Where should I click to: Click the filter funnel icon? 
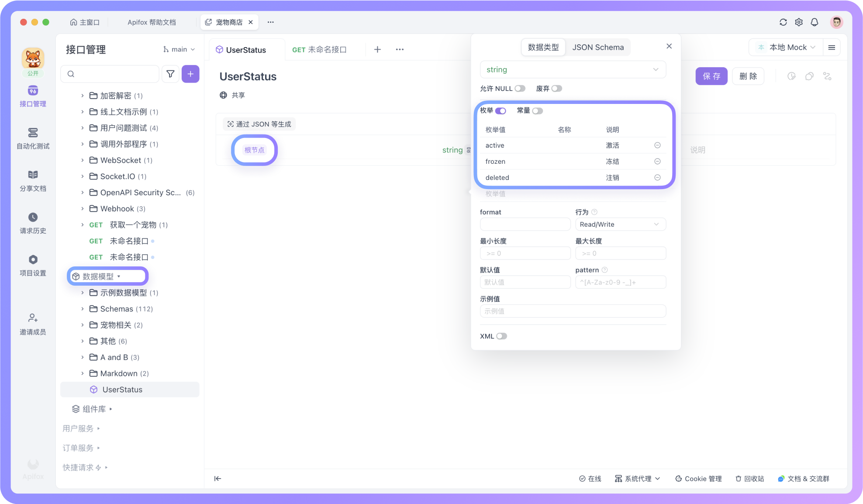[x=170, y=74]
